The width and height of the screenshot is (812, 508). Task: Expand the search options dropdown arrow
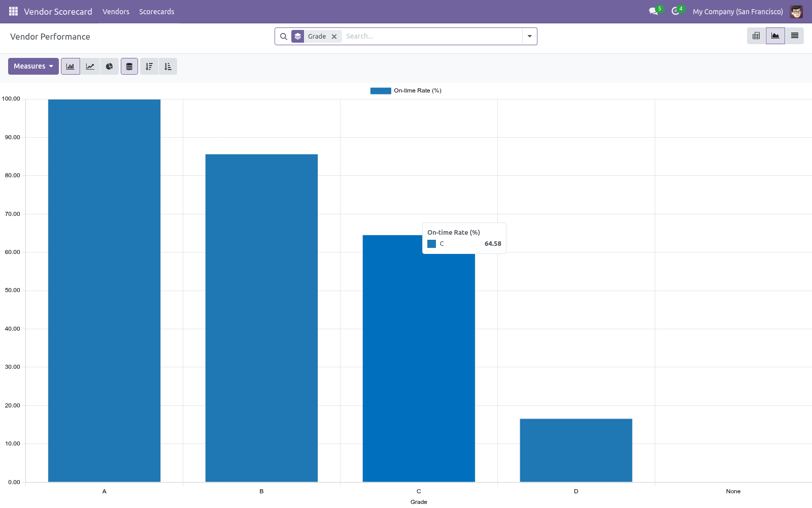tap(530, 37)
